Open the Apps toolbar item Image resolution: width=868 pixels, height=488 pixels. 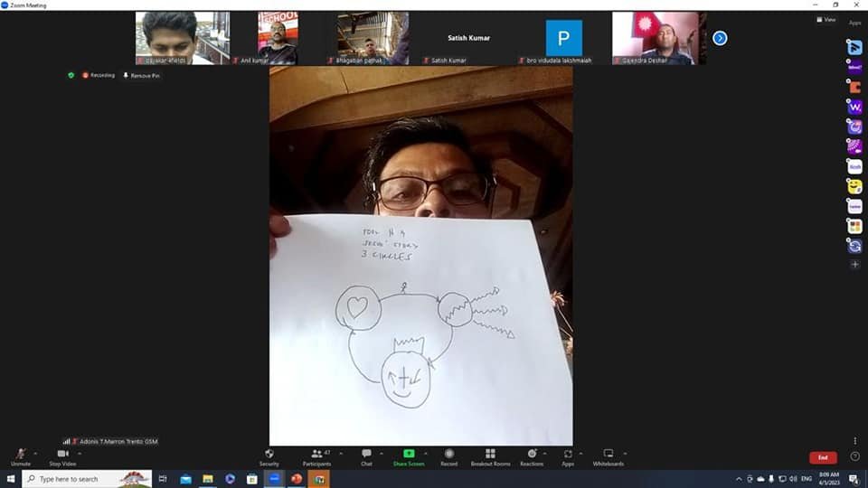pos(568,457)
